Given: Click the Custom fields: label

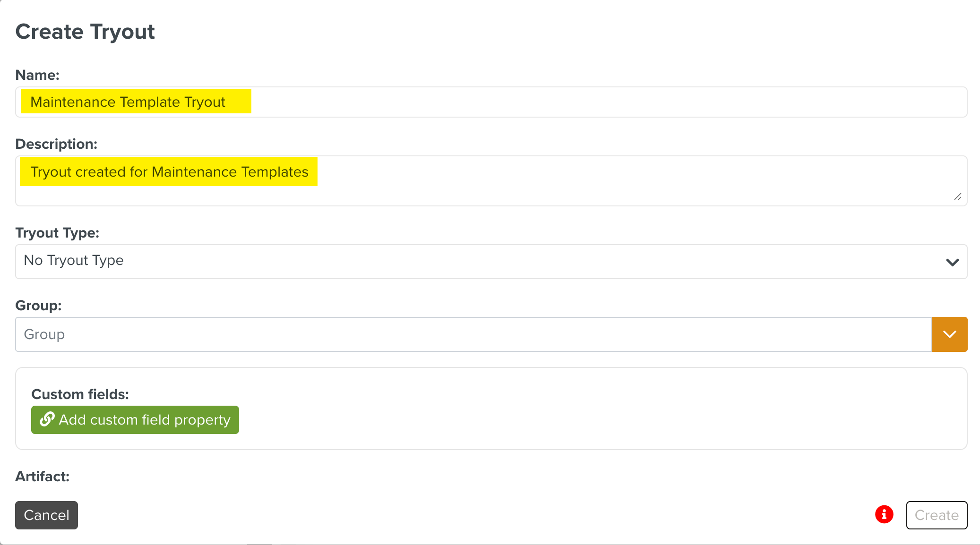Looking at the screenshot, I should coord(80,394).
